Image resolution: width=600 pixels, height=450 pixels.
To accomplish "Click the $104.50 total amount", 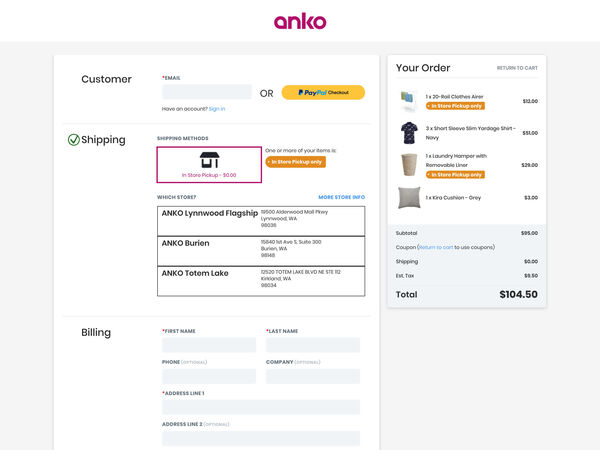I will [x=518, y=294].
